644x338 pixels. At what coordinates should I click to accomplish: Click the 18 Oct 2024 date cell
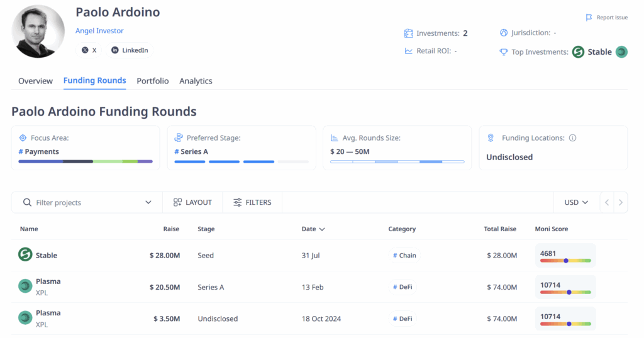(x=321, y=319)
